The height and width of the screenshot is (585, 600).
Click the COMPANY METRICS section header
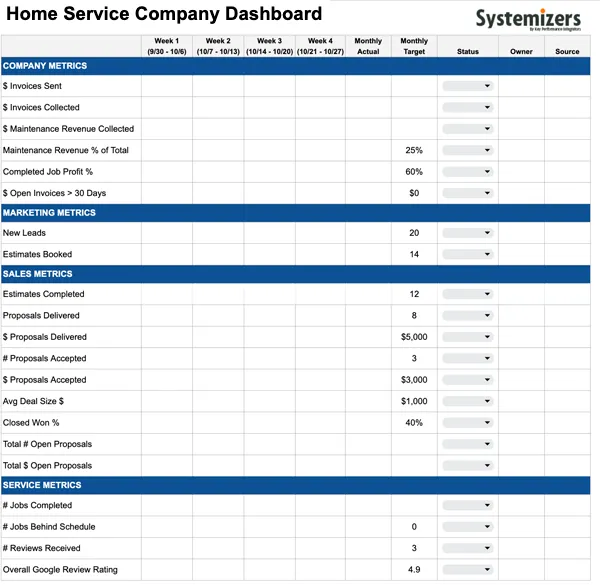[x=295, y=66]
